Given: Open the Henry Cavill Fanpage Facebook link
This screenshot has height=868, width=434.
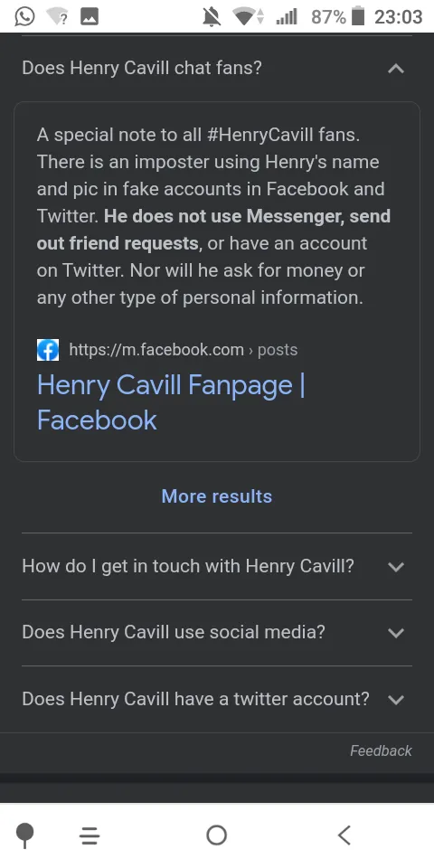Looking at the screenshot, I should tap(171, 401).
